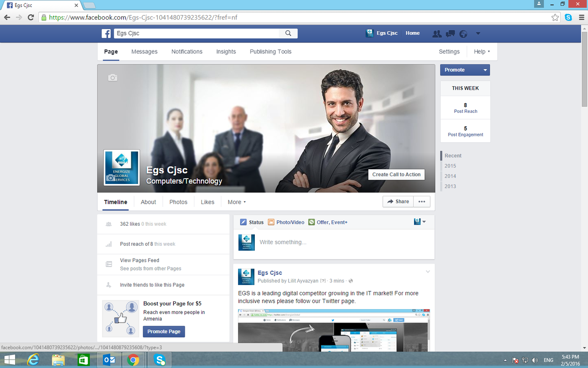Click the post's Twitter screenshot thumbnail
The height and width of the screenshot is (368, 588).
pyautogui.click(x=334, y=330)
